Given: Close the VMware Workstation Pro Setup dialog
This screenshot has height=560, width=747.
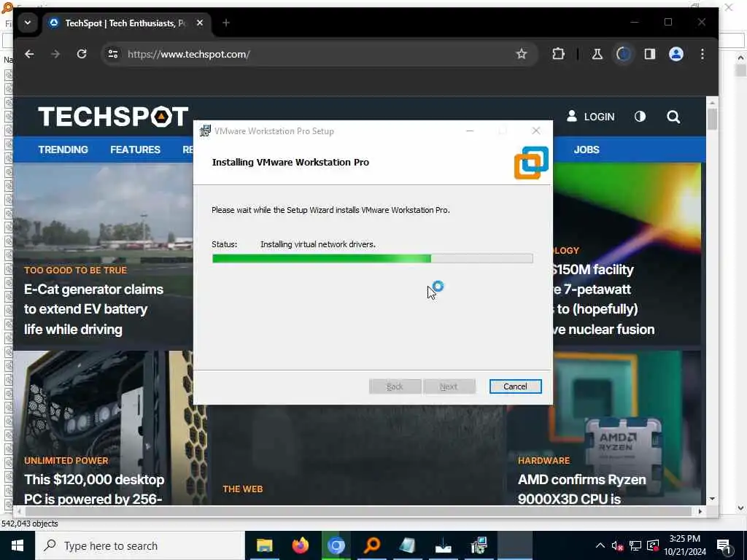Looking at the screenshot, I should (x=536, y=131).
